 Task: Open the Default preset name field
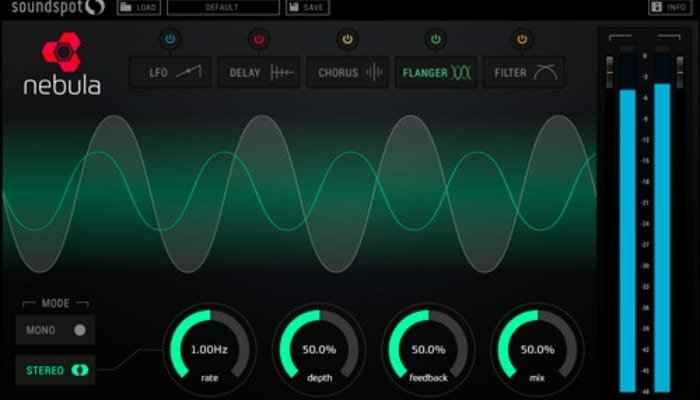(x=223, y=7)
